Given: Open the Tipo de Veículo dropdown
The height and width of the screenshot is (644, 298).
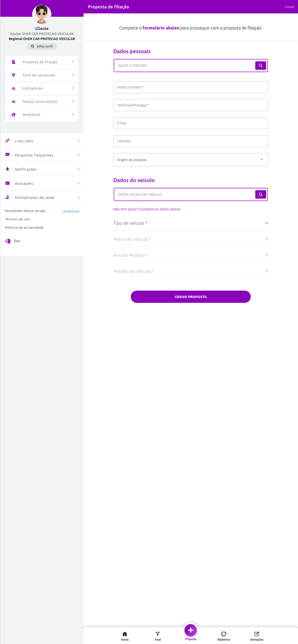Looking at the screenshot, I should (x=191, y=223).
